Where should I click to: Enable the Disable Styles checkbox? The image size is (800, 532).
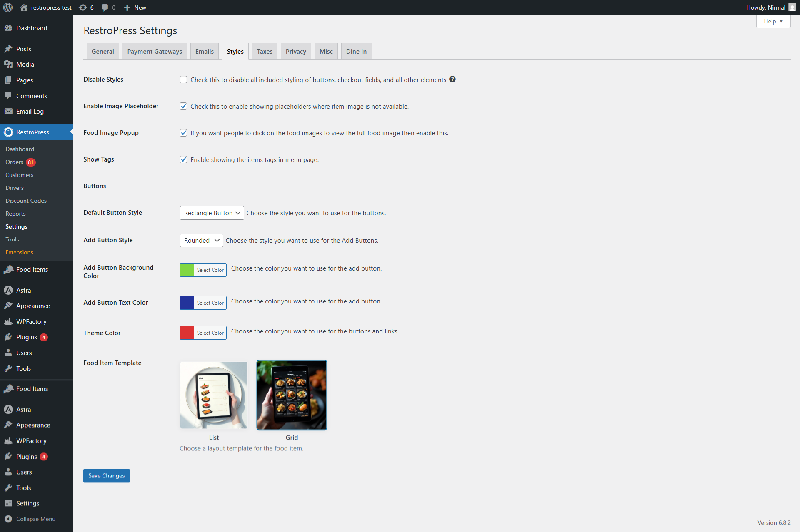(183, 80)
